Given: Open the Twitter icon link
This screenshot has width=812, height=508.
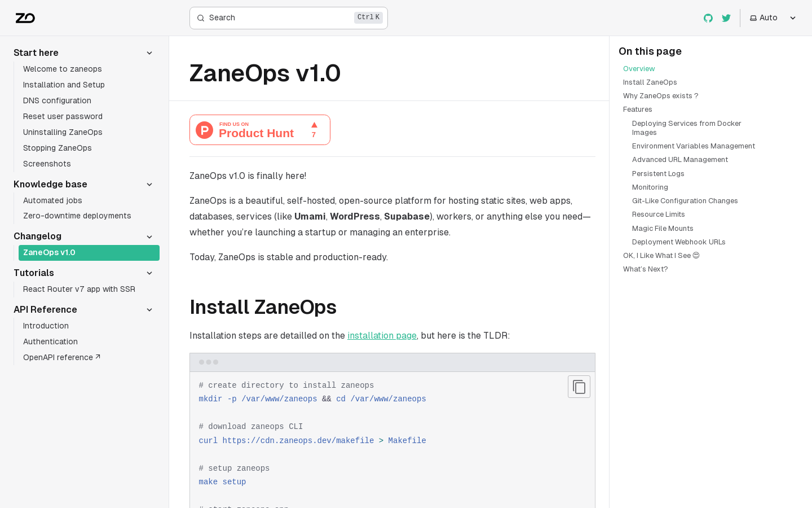Looking at the screenshot, I should 726,18.
